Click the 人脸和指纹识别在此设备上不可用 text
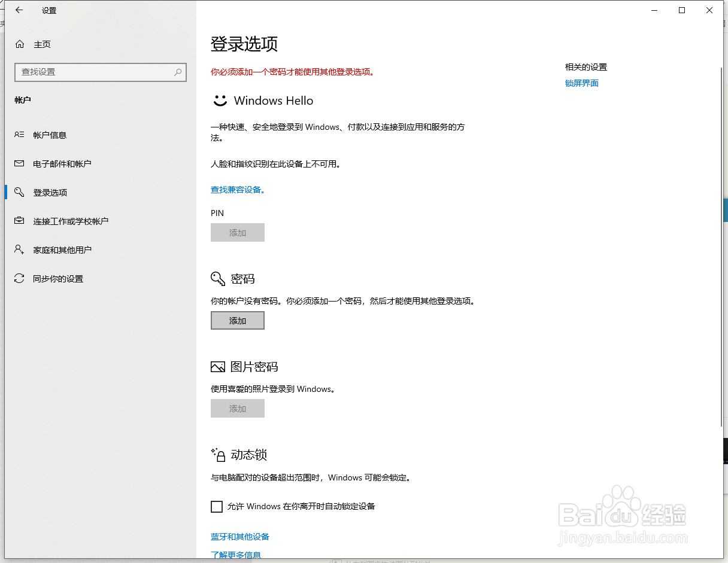The image size is (728, 563). (276, 164)
